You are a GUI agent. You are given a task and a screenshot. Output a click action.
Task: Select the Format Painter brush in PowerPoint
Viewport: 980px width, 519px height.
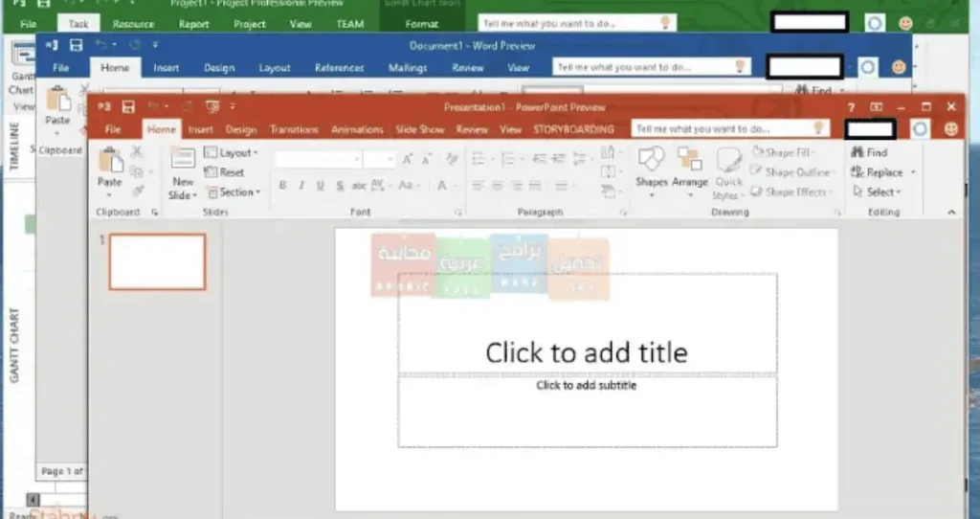tap(138, 191)
